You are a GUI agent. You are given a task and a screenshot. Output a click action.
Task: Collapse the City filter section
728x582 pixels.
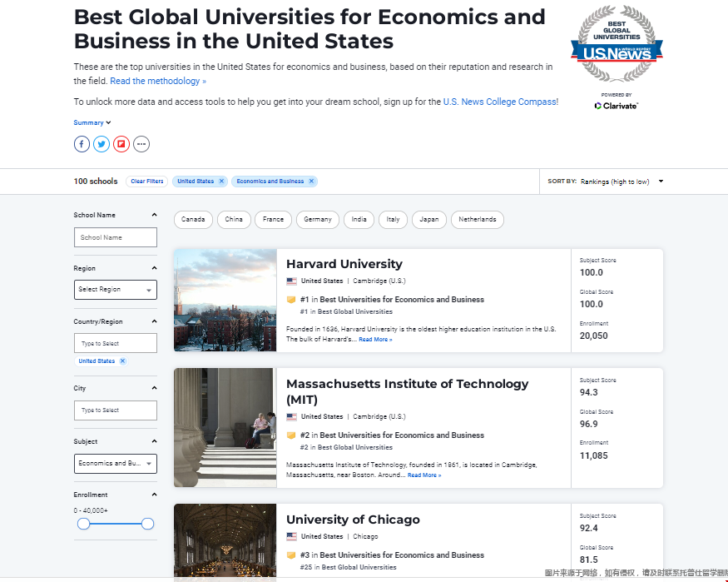point(154,388)
